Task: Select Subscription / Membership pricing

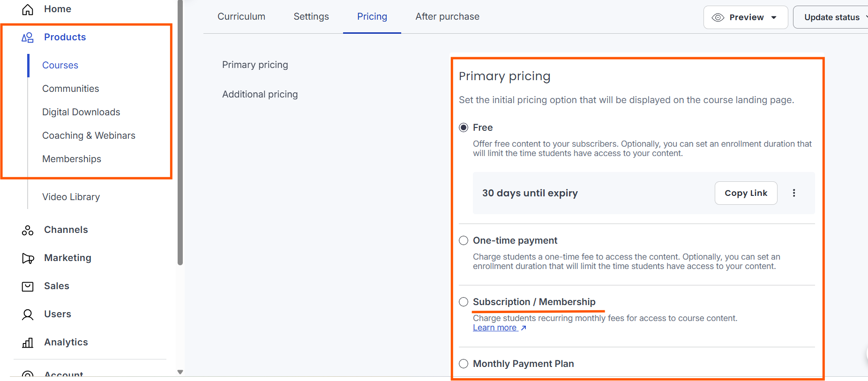Action: pyautogui.click(x=463, y=302)
